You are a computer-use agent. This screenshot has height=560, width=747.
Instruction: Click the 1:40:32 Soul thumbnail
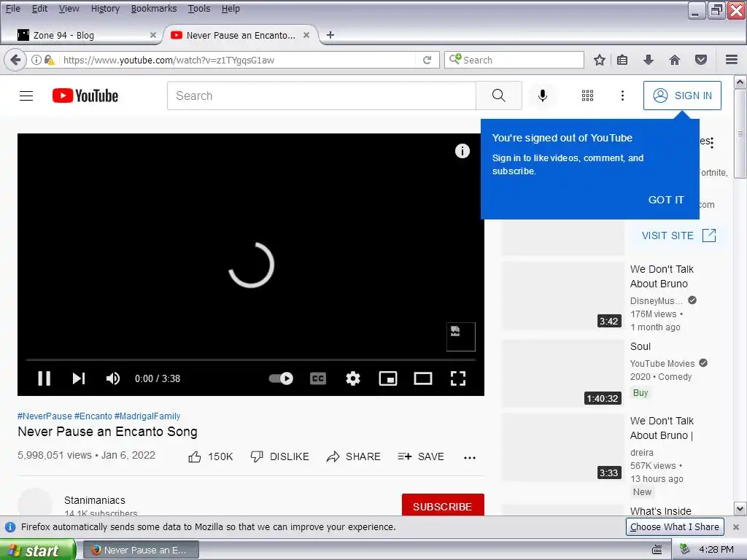coord(563,373)
